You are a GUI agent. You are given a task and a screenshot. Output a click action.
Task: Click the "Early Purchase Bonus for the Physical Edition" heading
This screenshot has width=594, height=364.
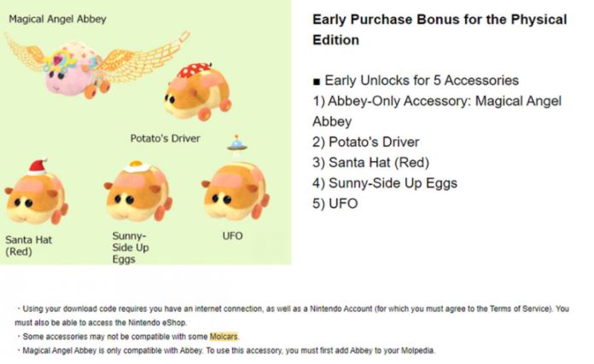click(x=439, y=29)
